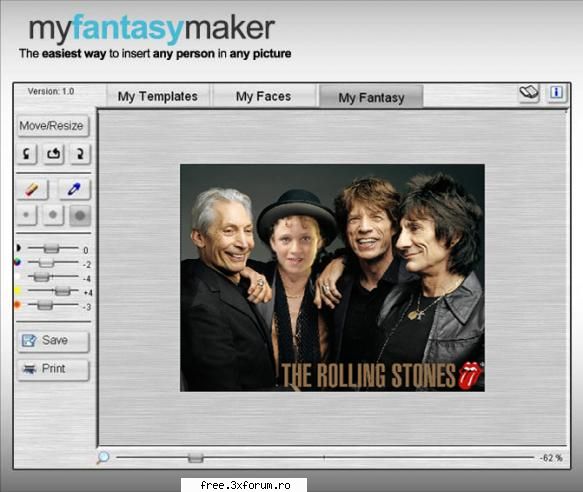Rotate the face counter-clockwise
This screenshot has width=583, height=492.
click(26, 154)
